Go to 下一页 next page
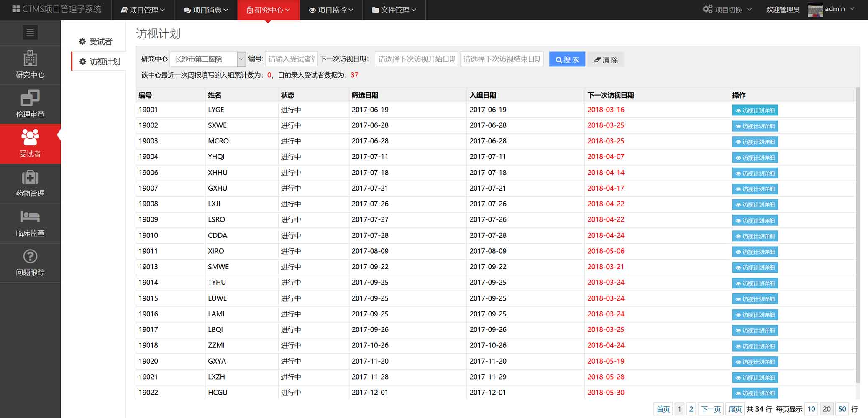This screenshot has height=418, width=868. (x=711, y=409)
